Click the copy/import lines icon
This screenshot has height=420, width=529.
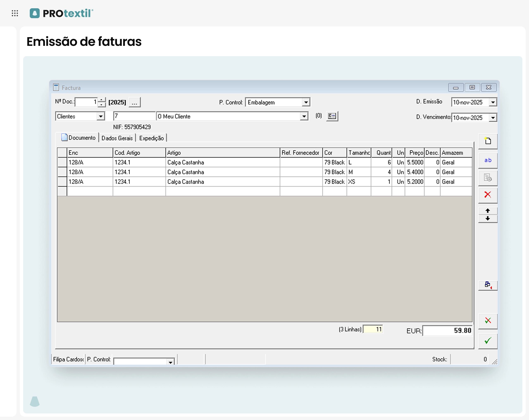487,285
